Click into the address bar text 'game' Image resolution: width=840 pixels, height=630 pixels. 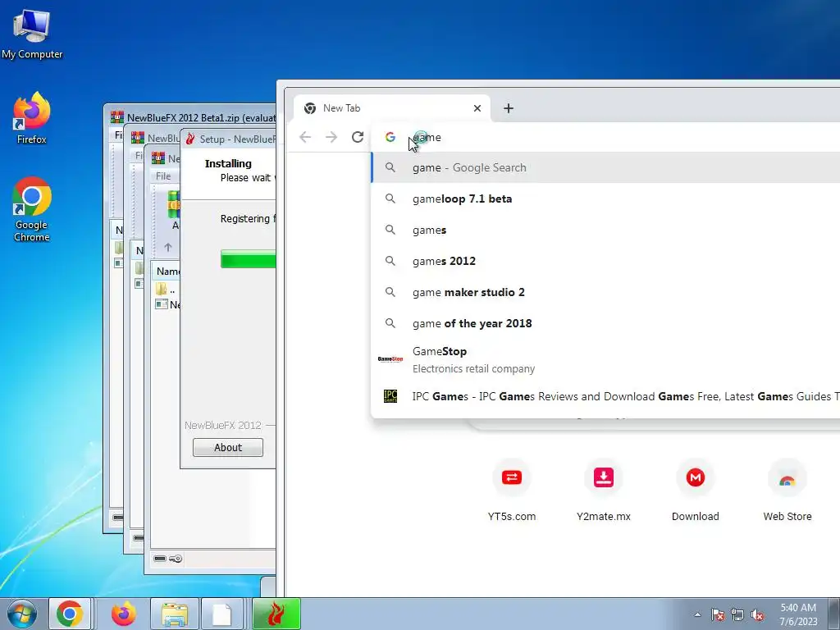coord(427,137)
